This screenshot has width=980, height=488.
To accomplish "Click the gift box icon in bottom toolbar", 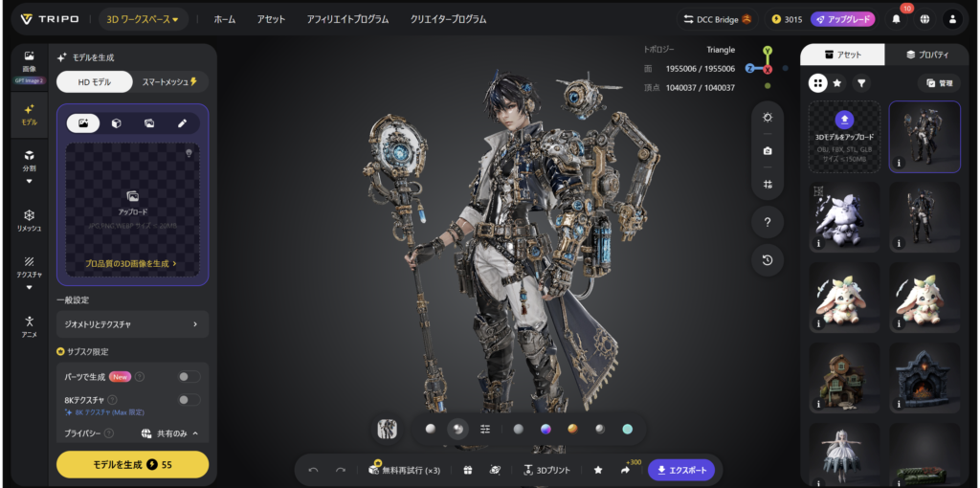I will (467, 470).
